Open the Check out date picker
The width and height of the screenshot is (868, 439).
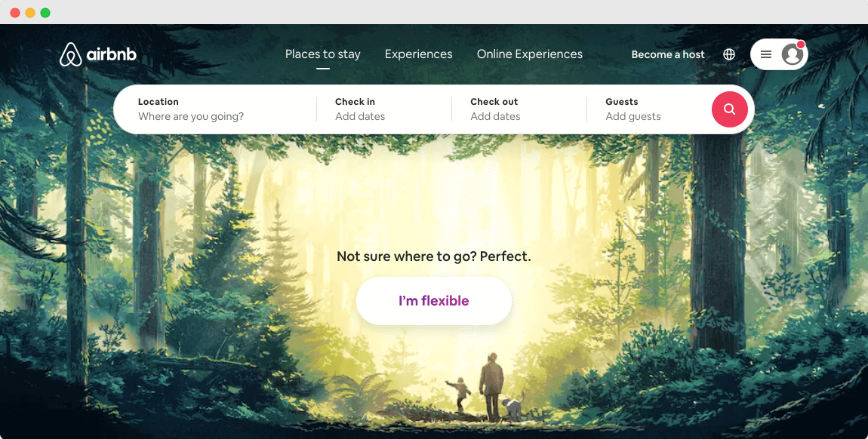coord(519,109)
